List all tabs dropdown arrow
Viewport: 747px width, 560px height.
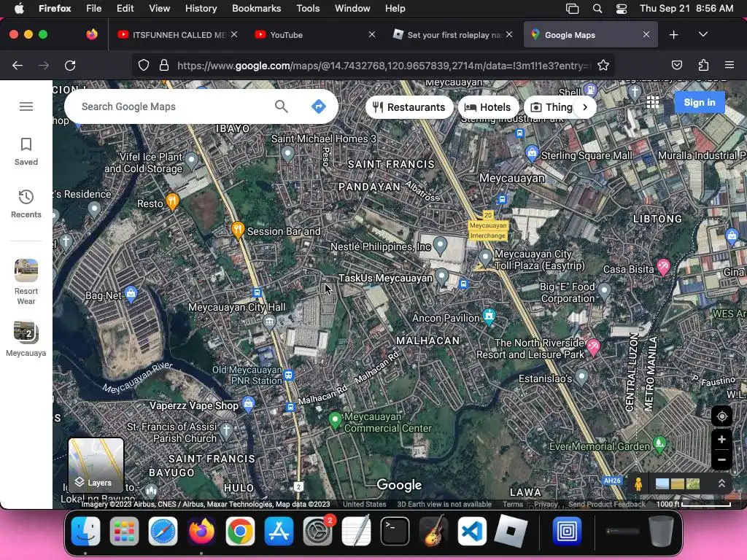pyautogui.click(x=703, y=35)
